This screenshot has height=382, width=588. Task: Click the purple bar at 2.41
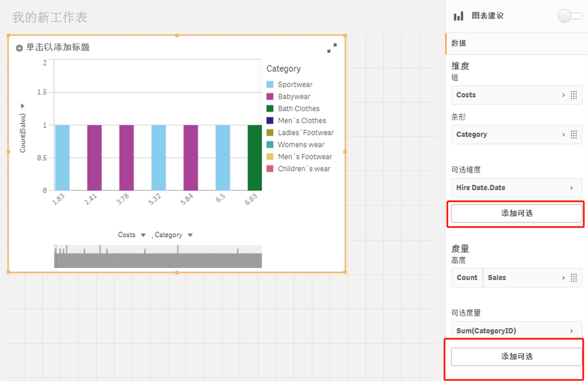click(95, 158)
